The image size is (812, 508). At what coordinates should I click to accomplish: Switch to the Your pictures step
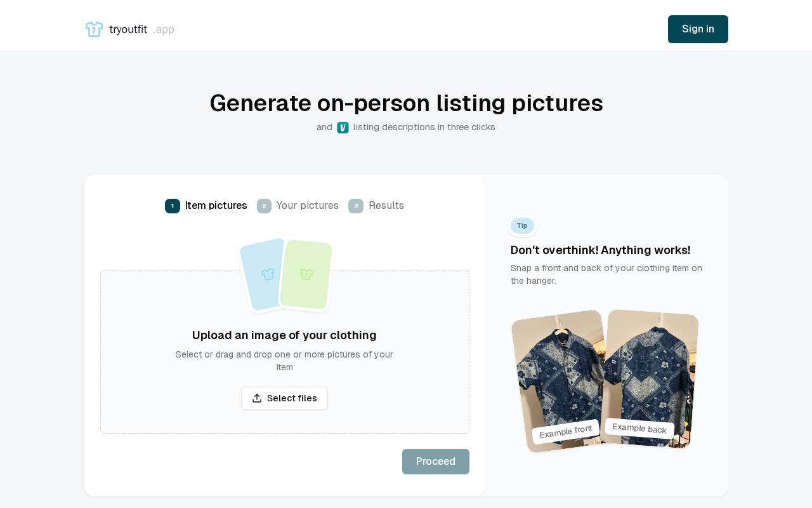point(307,206)
